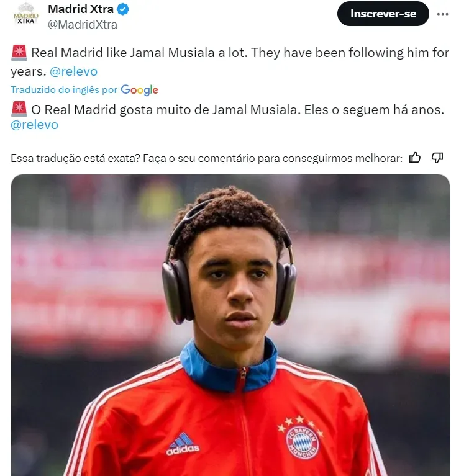Image resolution: width=451 pixels, height=476 pixels.
Task: Click the 'Traduzido do inglês por' label
Action: 64,90
